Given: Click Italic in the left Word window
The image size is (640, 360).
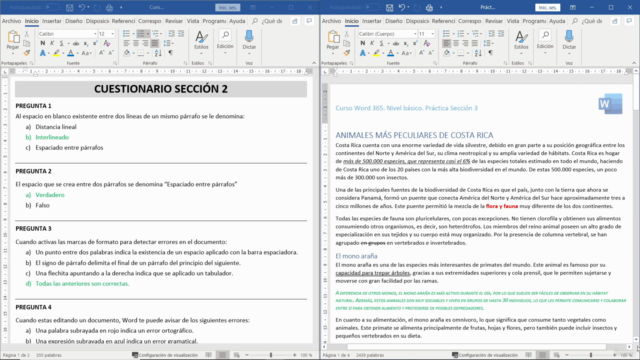Looking at the screenshot, I should point(52,43).
